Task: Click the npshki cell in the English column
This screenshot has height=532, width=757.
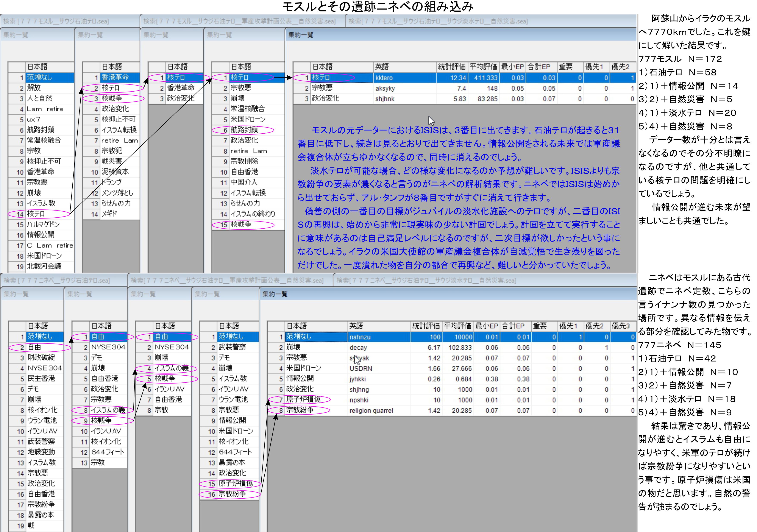Action: click(359, 400)
